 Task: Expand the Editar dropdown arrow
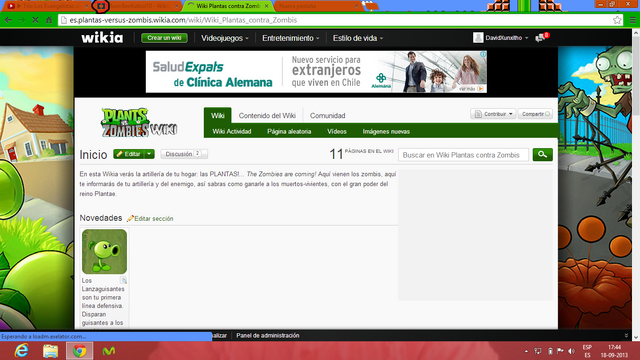150,154
